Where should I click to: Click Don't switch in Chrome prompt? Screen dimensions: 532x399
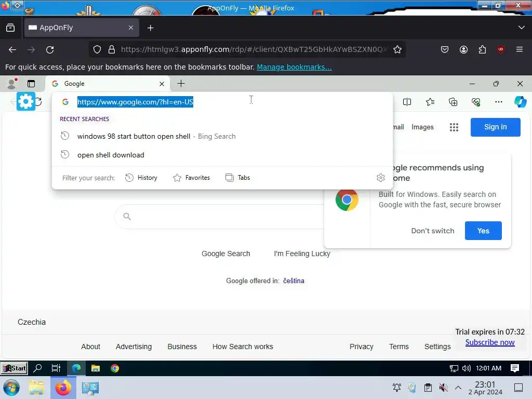(433, 231)
